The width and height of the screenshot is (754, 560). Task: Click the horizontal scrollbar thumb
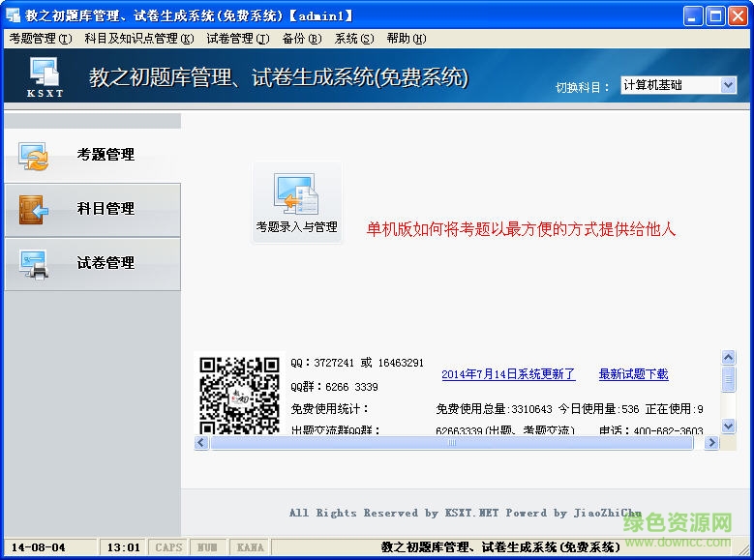(x=451, y=443)
